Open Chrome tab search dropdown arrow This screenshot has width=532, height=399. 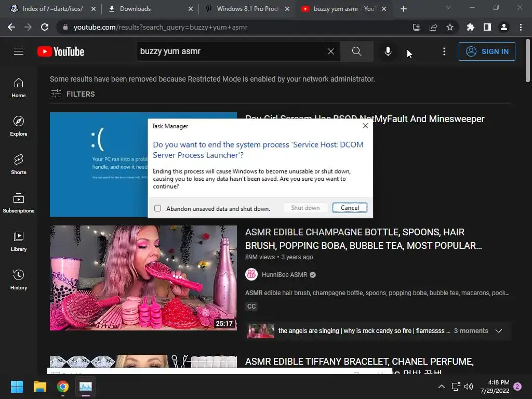click(x=448, y=7)
